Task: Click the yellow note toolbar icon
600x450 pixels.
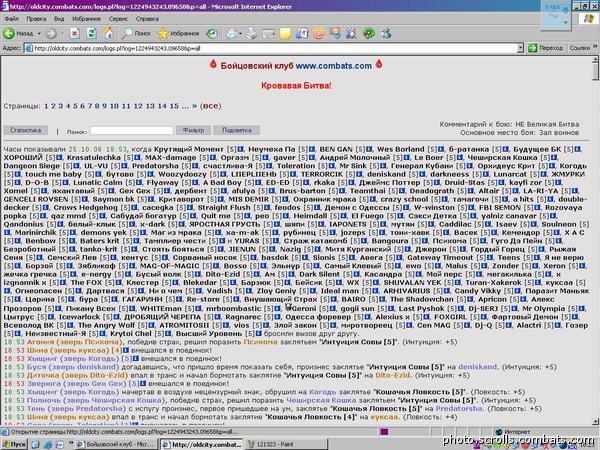Action: click(285, 34)
